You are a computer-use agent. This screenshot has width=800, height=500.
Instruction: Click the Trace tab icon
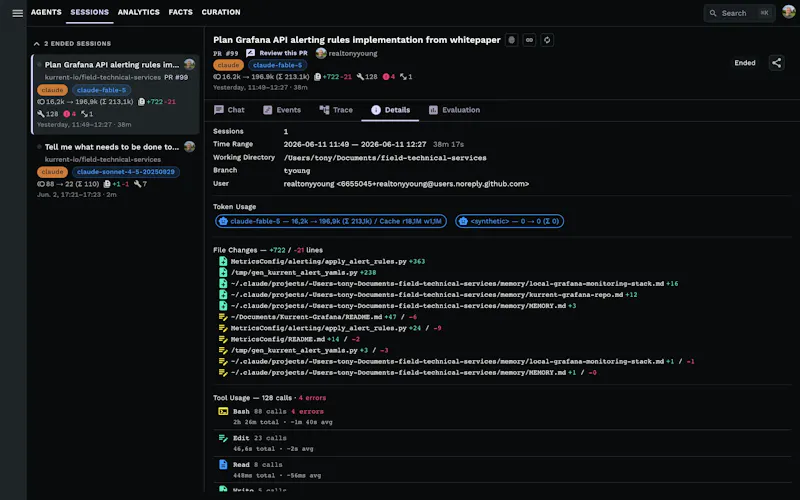324,110
